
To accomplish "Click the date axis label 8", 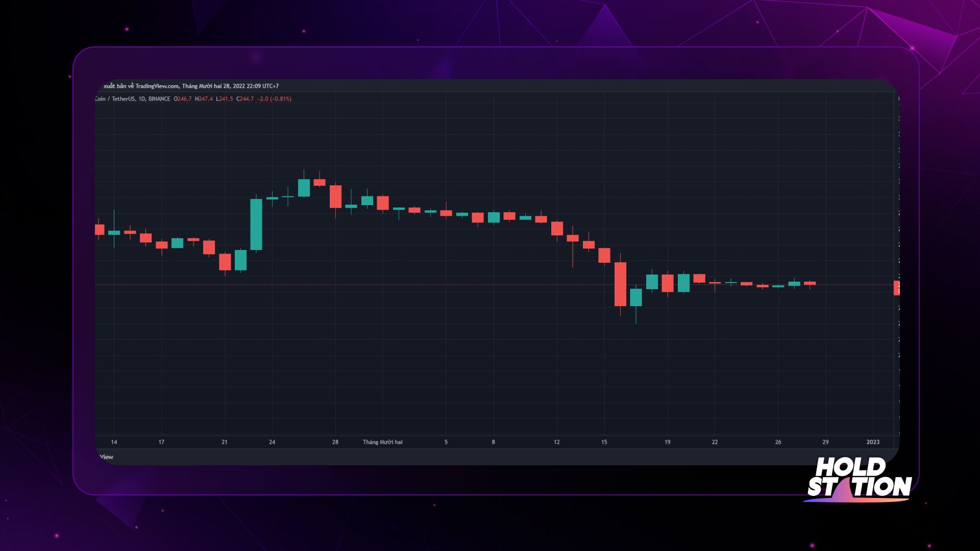I will coord(494,442).
